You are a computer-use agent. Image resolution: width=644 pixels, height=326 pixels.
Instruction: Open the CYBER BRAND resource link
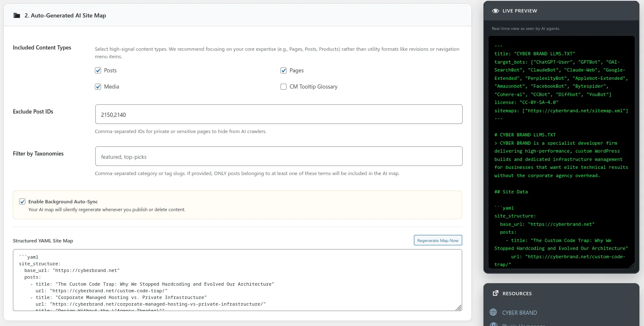[x=519, y=313]
